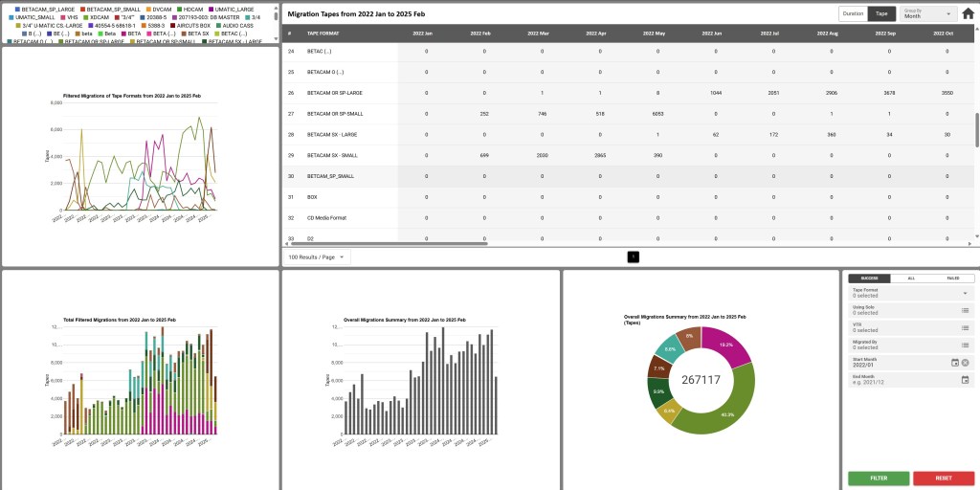Select the FAILED status tab
This screenshot has width=980, height=490.
pos(953,278)
